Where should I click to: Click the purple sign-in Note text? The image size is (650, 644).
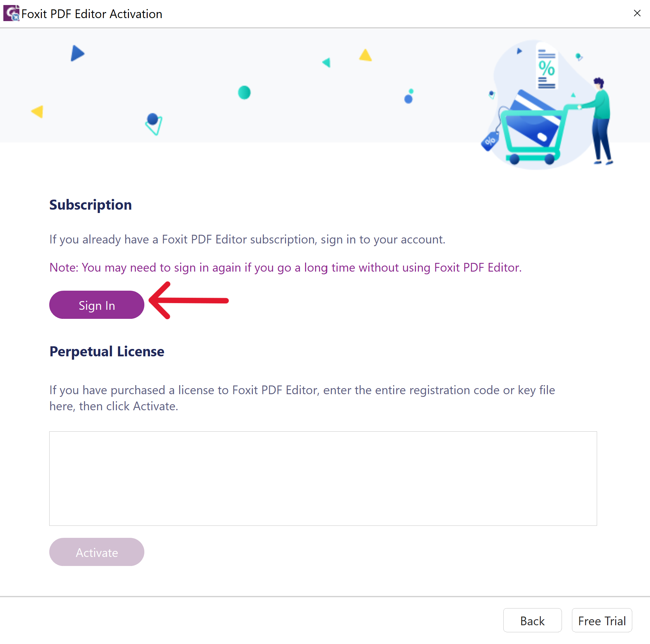click(285, 268)
